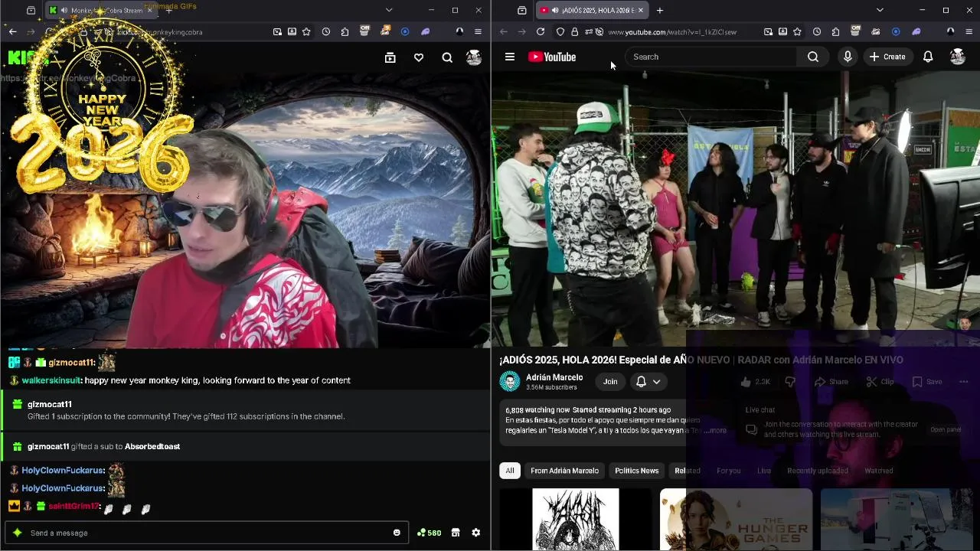Open the black metal logo video thumbnail

576,520
